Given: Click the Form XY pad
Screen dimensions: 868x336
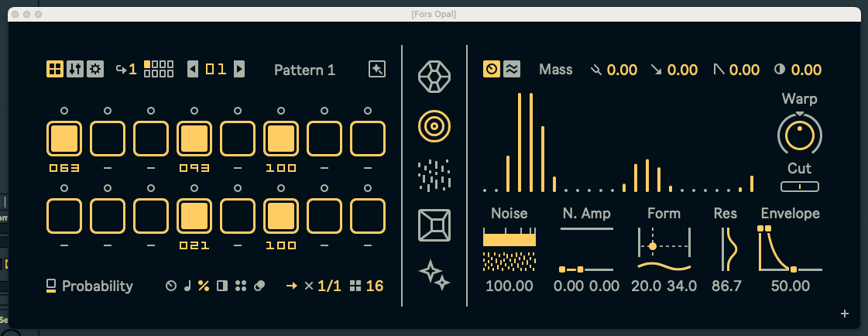Looking at the screenshot, I should (x=664, y=242).
